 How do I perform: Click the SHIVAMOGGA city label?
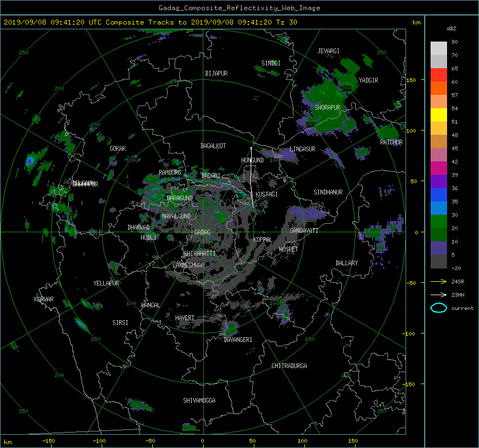199,401
